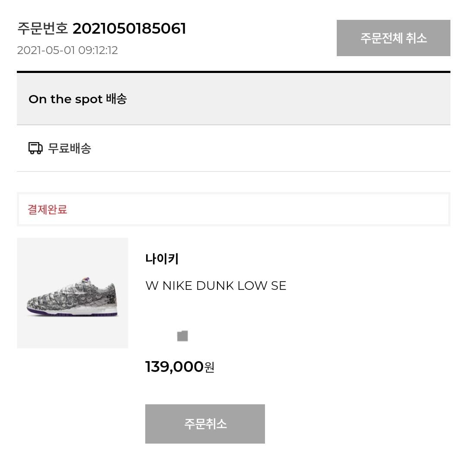Viewport: 466px width, 476px height.
Task: Click the 주문번호 label
Action: [42, 29]
